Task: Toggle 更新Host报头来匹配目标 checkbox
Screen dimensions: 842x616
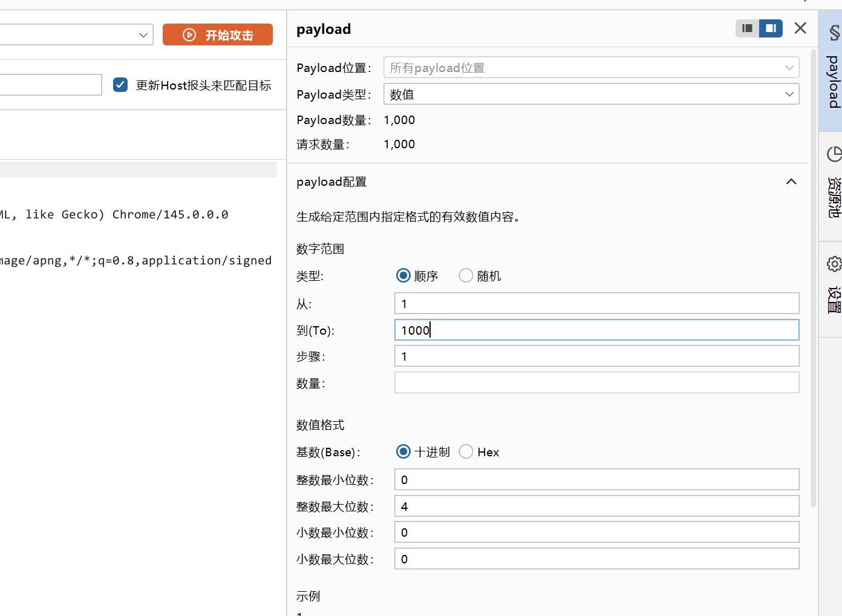Action: [x=120, y=85]
